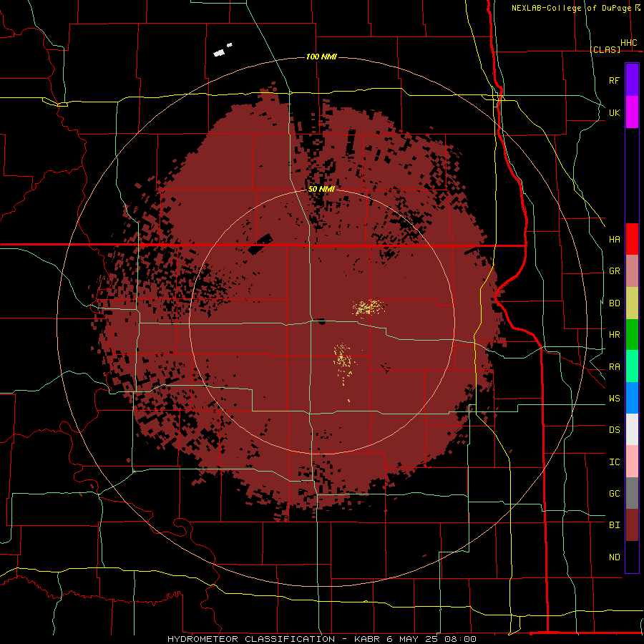
Task: Select the BD yellow legend swatch
Action: (x=632, y=303)
